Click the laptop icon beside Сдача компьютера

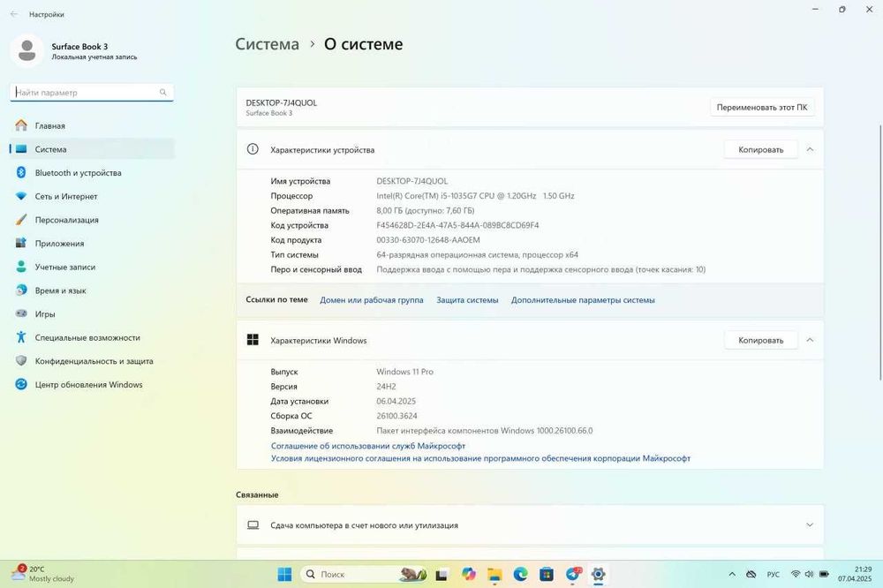pos(253,525)
